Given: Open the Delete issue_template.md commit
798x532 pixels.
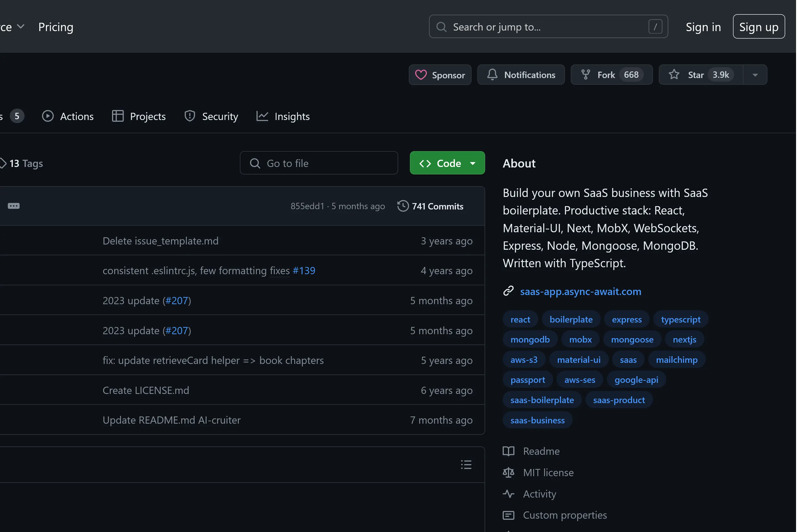Looking at the screenshot, I should [161, 241].
